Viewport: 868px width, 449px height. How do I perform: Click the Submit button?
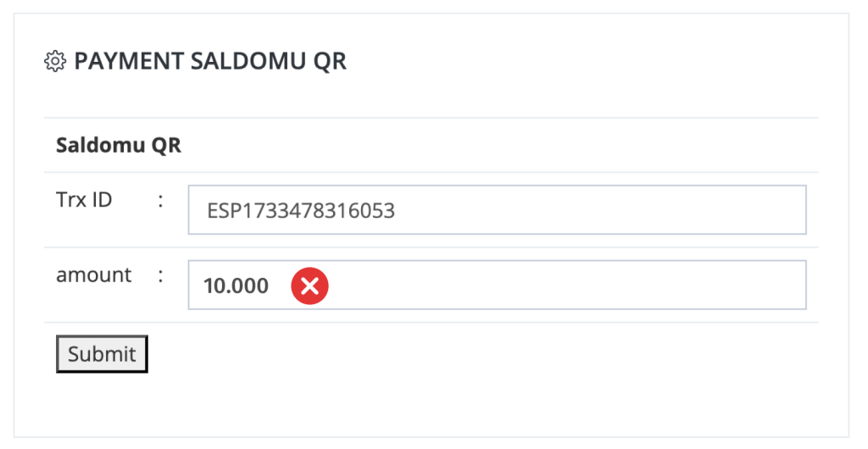(102, 354)
